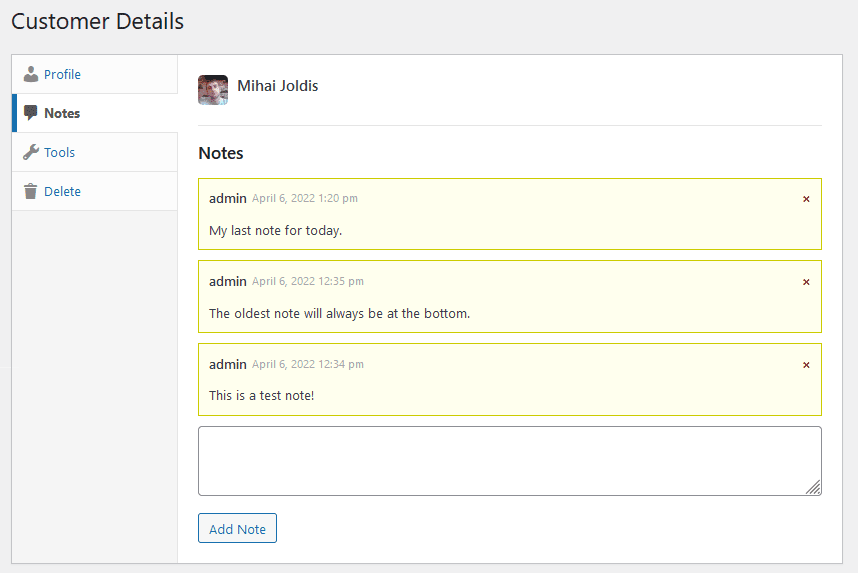Click the wrench icon beside Tools
Image resolution: width=858 pixels, height=573 pixels.
click(x=31, y=152)
